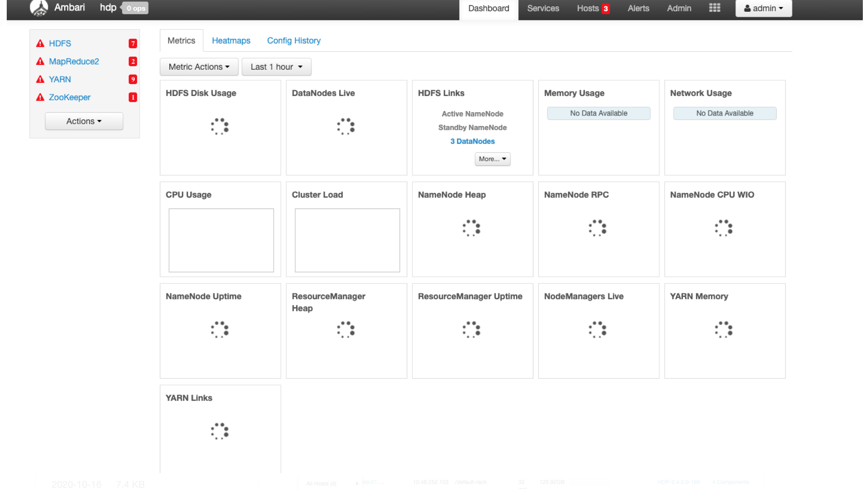Viewport: 868px width, 489px height.
Task: Switch to the Heatmaps tab
Action: (231, 40)
